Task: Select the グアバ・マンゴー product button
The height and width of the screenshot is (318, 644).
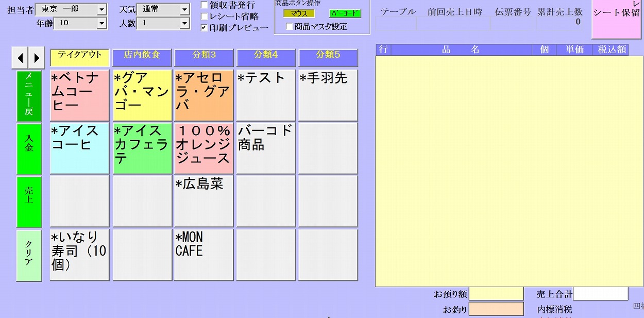Action: [x=142, y=94]
